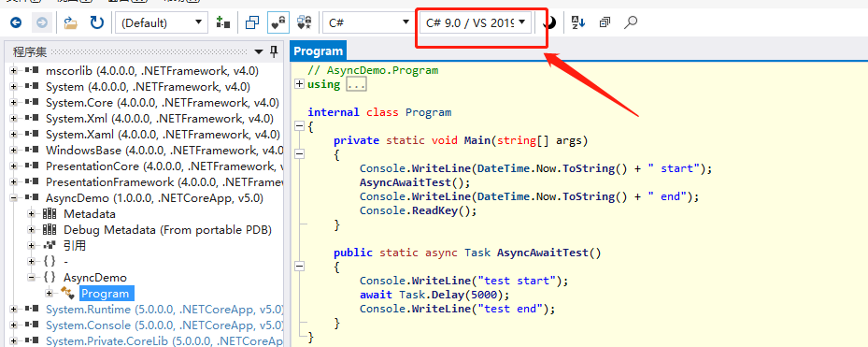Reload assemblies with the refresh icon
This screenshot has height=347, width=868.
97,22
